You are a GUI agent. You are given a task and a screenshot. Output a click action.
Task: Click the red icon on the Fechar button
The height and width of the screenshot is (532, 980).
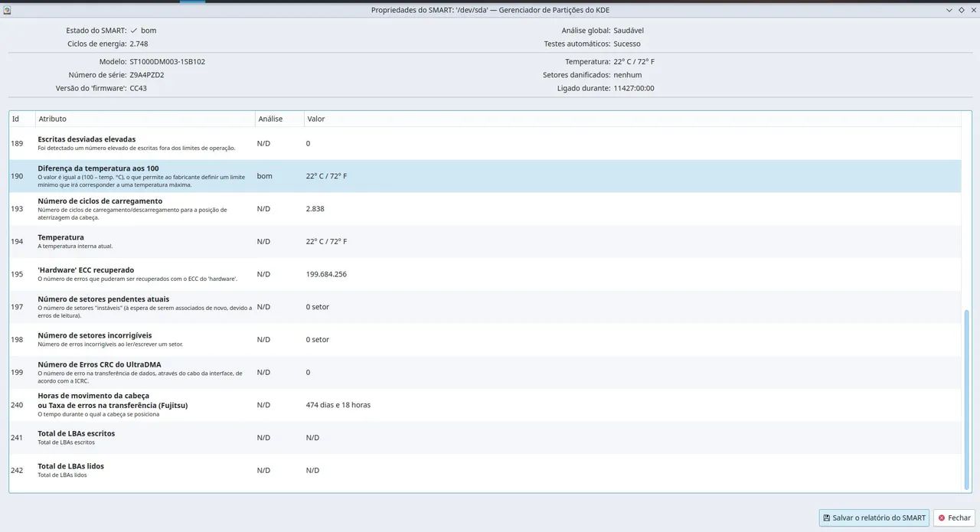pyautogui.click(x=942, y=518)
